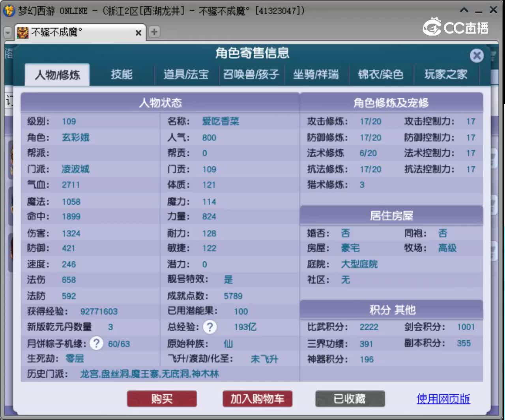
Task: Open the 锦衣/染色 tab
Action: click(381, 74)
